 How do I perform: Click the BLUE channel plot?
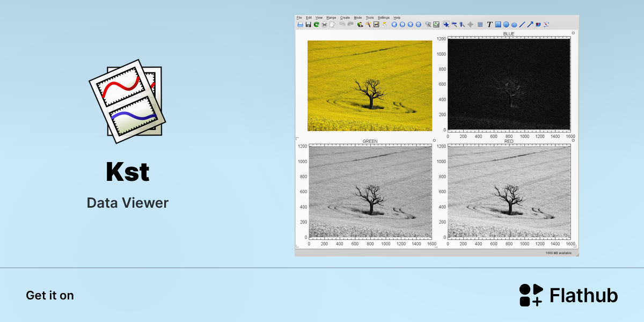(509, 84)
